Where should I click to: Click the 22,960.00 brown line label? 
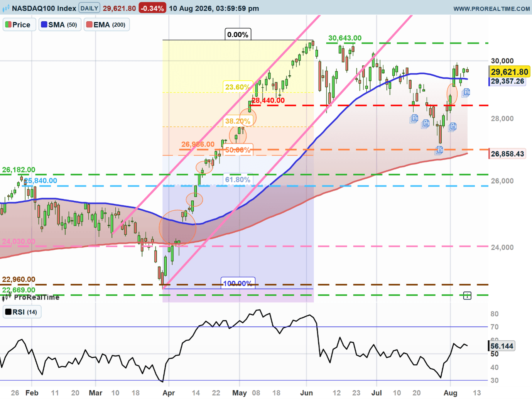click(x=19, y=279)
